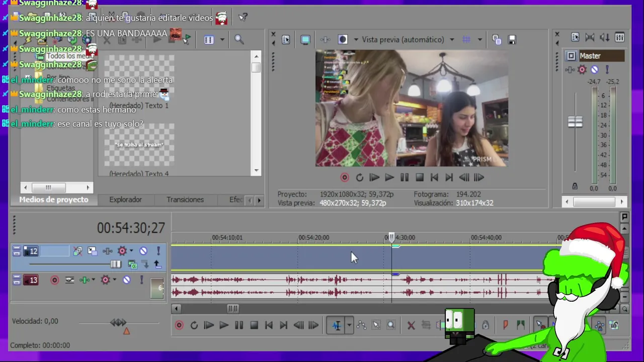Click Play in the preview window
The height and width of the screenshot is (362, 644).
389,177
